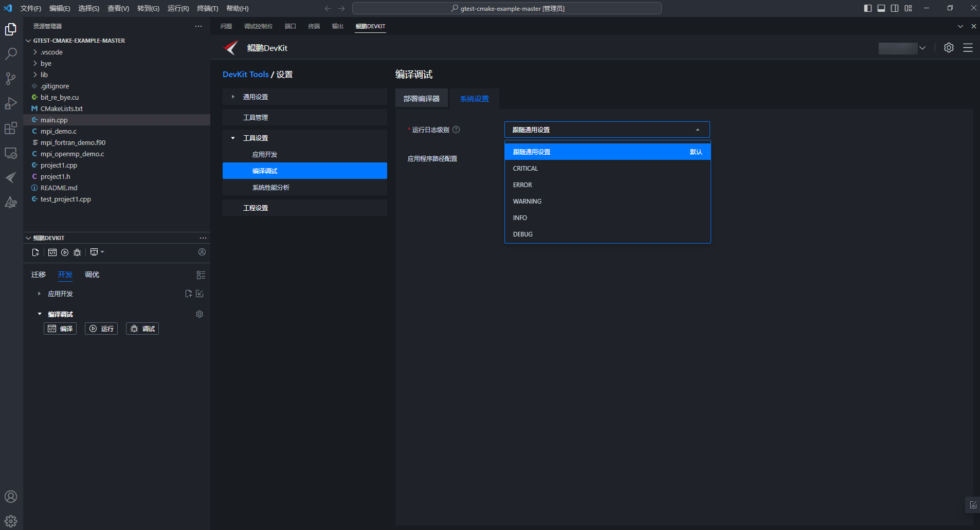Click the compile icon in DevKit toolbar
980x530 pixels.
coord(52,252)
